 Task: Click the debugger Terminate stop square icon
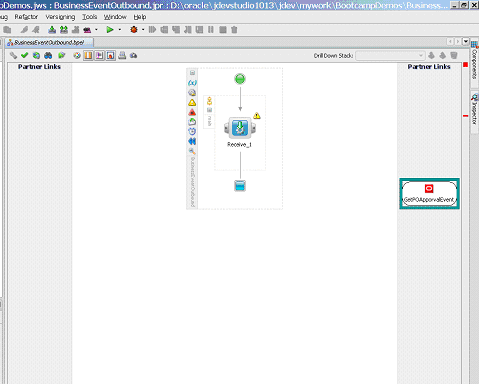[x=223, y=30]
